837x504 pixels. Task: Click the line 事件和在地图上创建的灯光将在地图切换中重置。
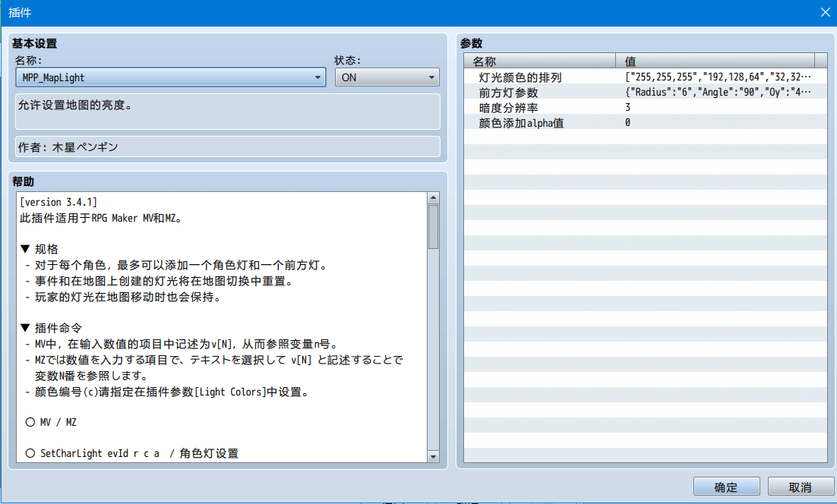tap(159, 281)
